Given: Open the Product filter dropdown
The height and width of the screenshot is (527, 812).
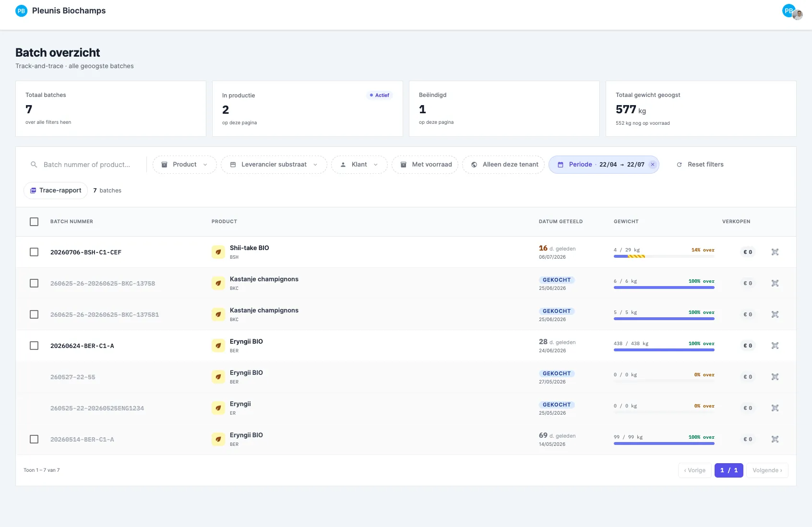Looking at the screenshot, I should [x=185, y=165].
